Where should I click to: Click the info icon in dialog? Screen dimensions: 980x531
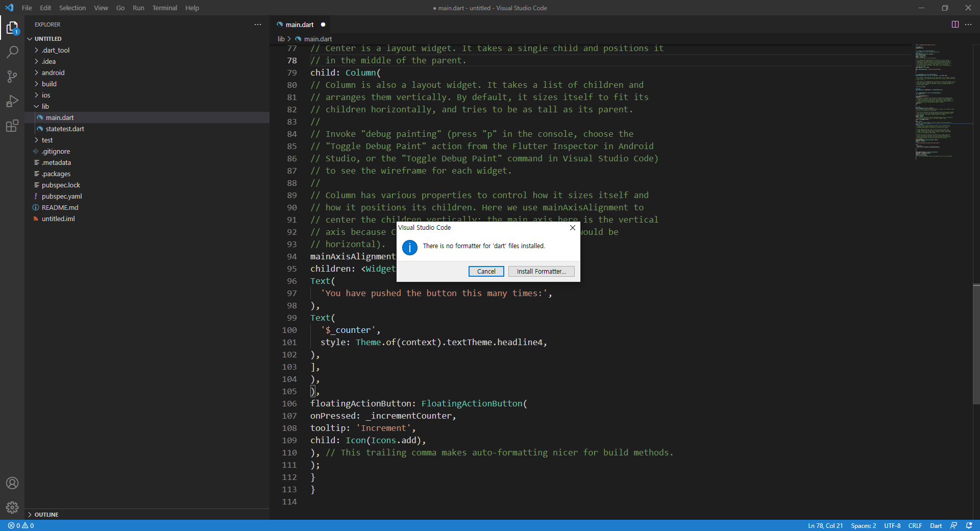(x=410, y=248)
